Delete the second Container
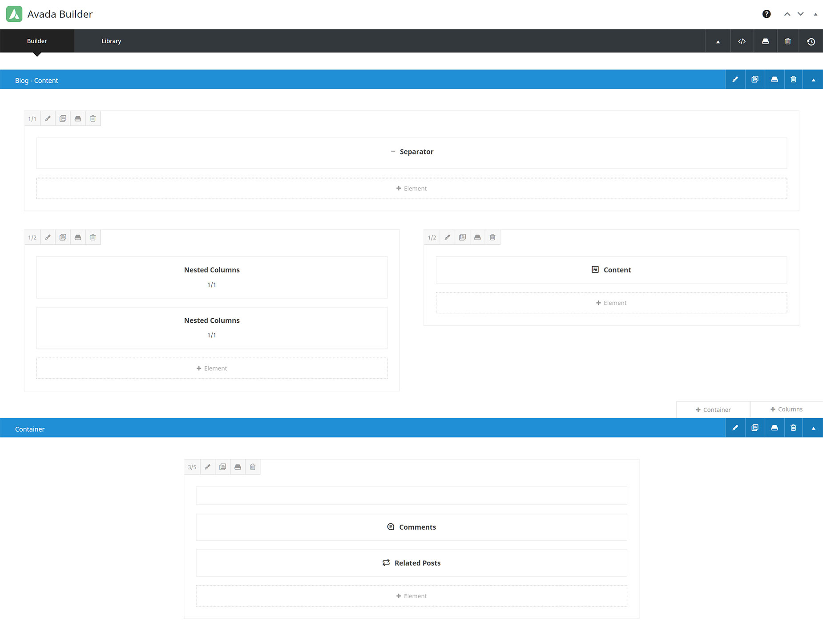Viewport: 823px width, 644px height. pos(793,428)
